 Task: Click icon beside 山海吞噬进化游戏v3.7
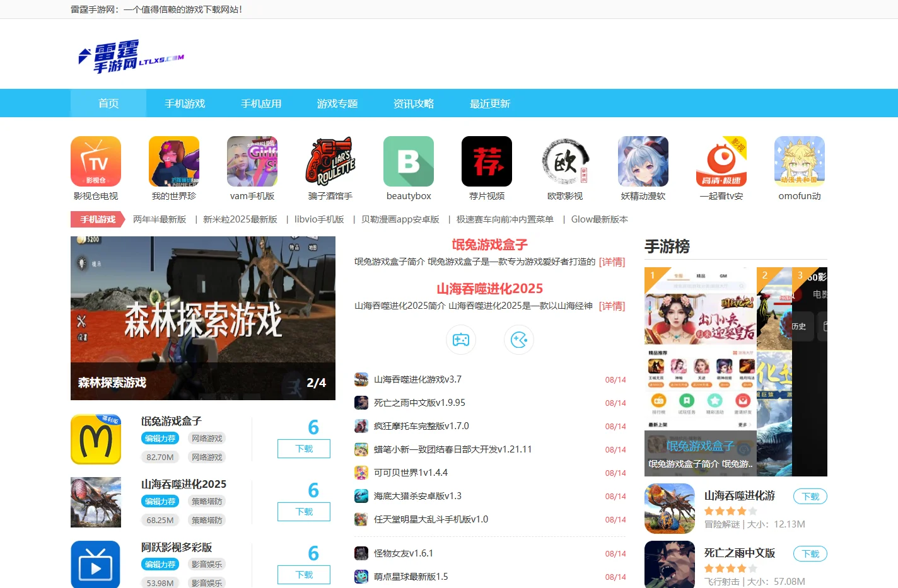coord(361,379)
